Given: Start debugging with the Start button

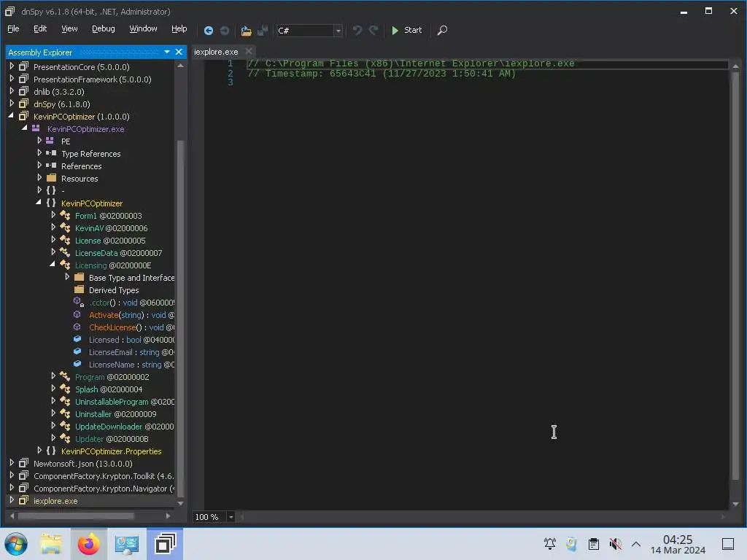Looking at the screenshot, I should pos(406,31).
